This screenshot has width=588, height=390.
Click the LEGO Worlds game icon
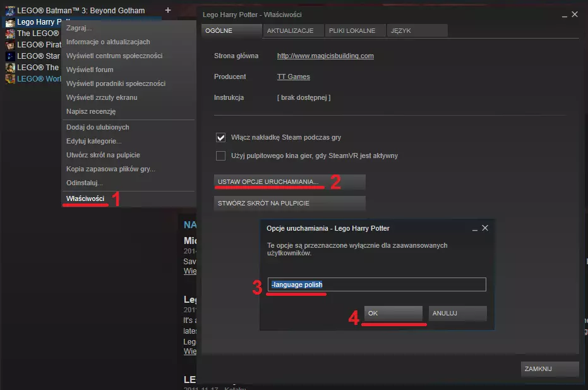[10, 79]
